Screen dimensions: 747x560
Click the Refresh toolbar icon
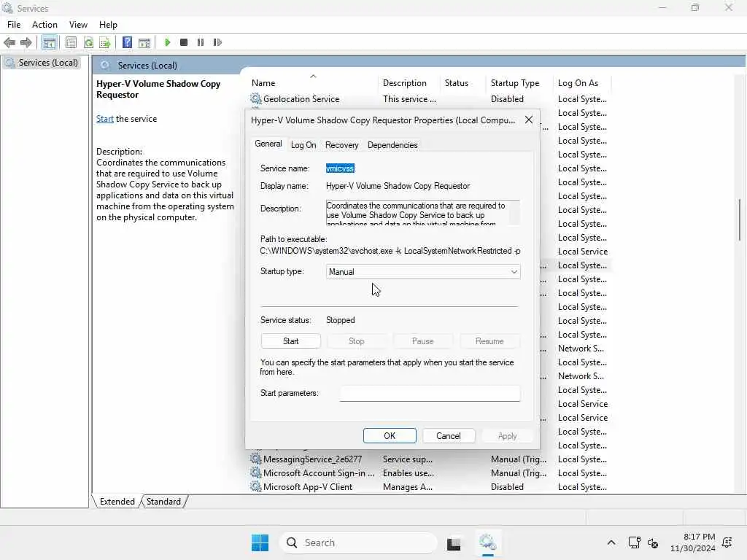point(88,42)
